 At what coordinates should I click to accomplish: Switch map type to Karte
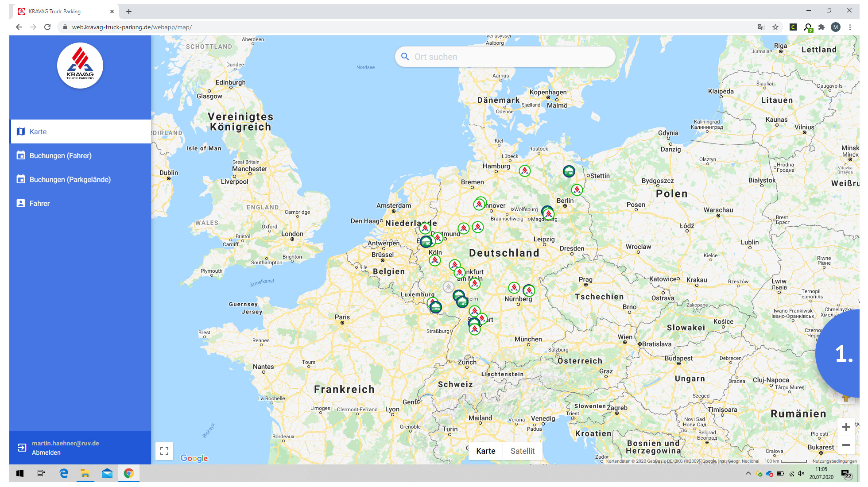[x=485, y=451]
